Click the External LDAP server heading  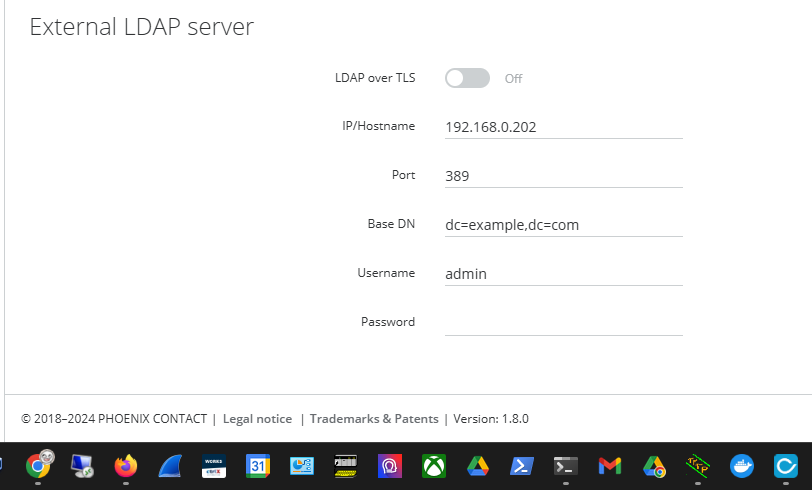pyautogui.click(x=141, y=27)
